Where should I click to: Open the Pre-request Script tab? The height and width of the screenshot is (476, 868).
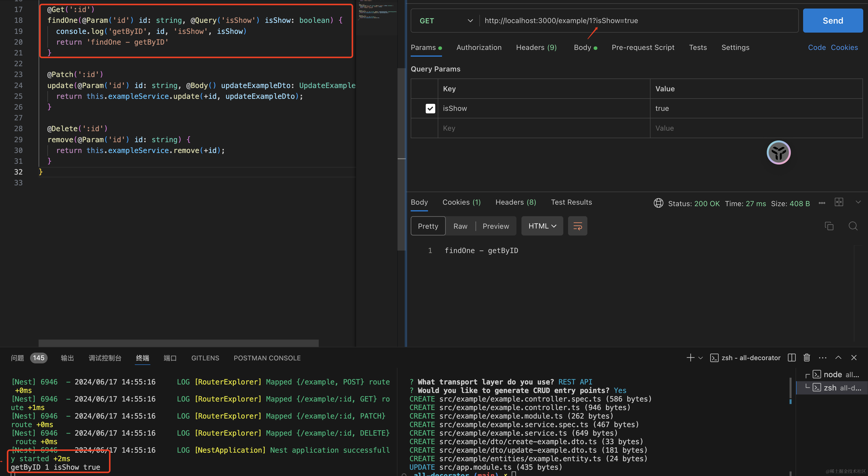pos(643,48)
